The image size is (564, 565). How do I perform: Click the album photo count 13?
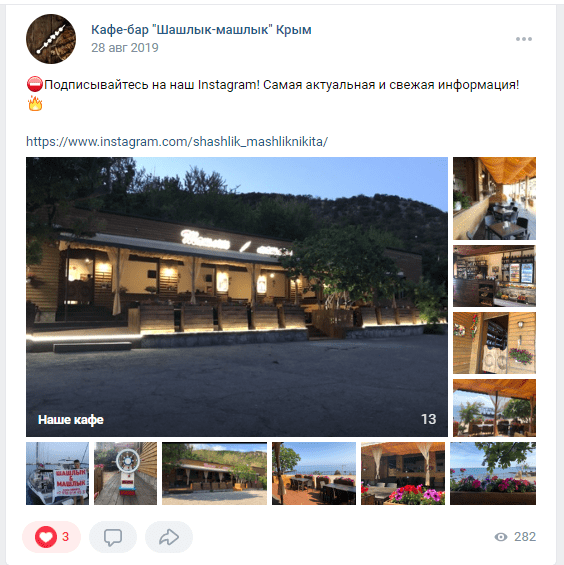428,419
